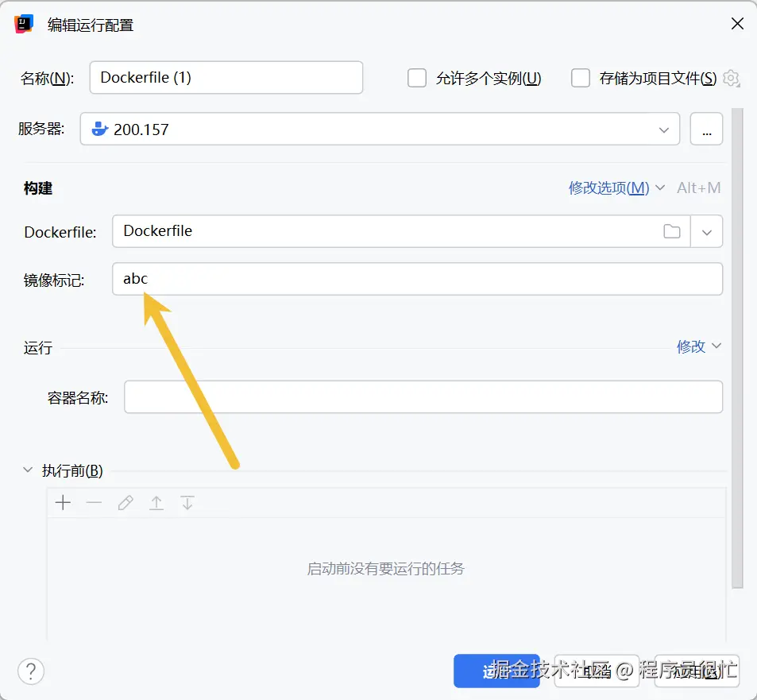Click the blue confirm button at the bottom
Image resolution: width=757 pixels, height=700 pixels.
click(496, 671)
